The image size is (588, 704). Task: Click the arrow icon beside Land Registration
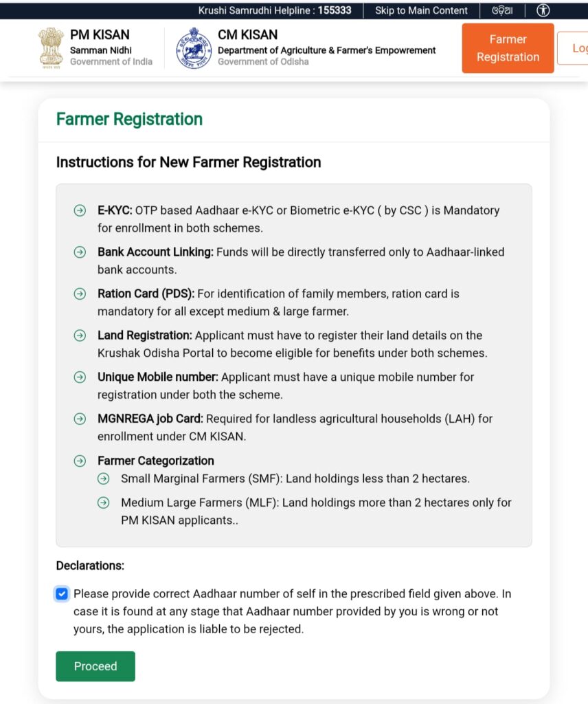pyautogui.click(x=80, y=335)
